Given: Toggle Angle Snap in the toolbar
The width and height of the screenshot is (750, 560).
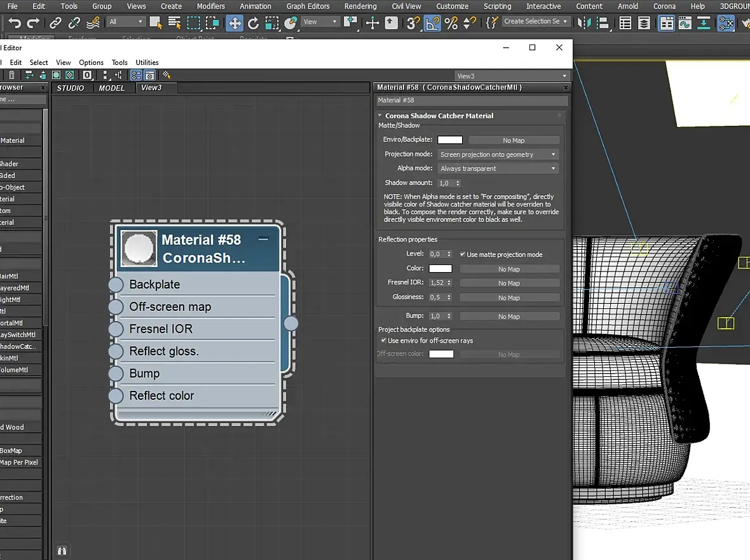Looking at the screenshot, I should (x=432, y=23).
